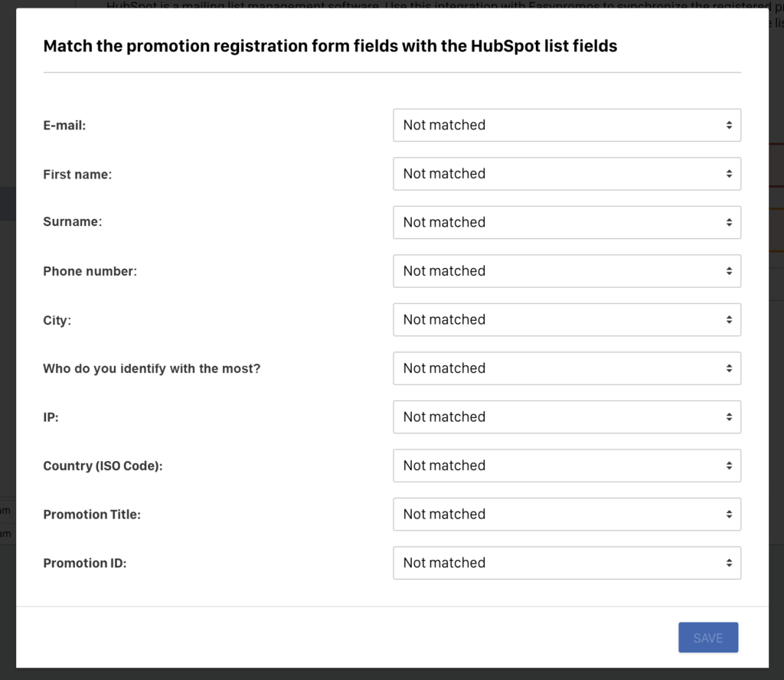Click the stepper arrows on the City dropdown
The width and height of the screenshot is (784, 680).
click(x=728, y=319)
